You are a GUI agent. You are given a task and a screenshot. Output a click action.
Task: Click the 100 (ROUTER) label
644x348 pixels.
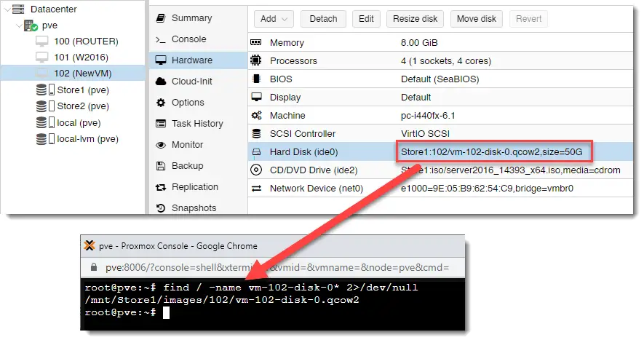(87, 41)
